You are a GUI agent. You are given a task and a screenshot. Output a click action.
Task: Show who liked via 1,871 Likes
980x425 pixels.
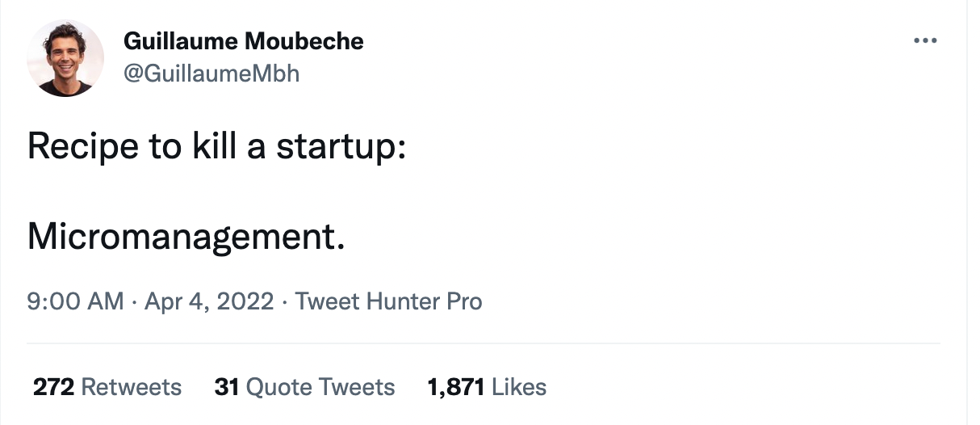487,387
